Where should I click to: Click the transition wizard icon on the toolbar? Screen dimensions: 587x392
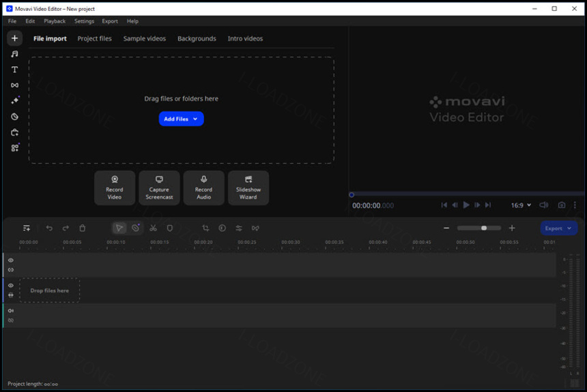coord(255,228)
